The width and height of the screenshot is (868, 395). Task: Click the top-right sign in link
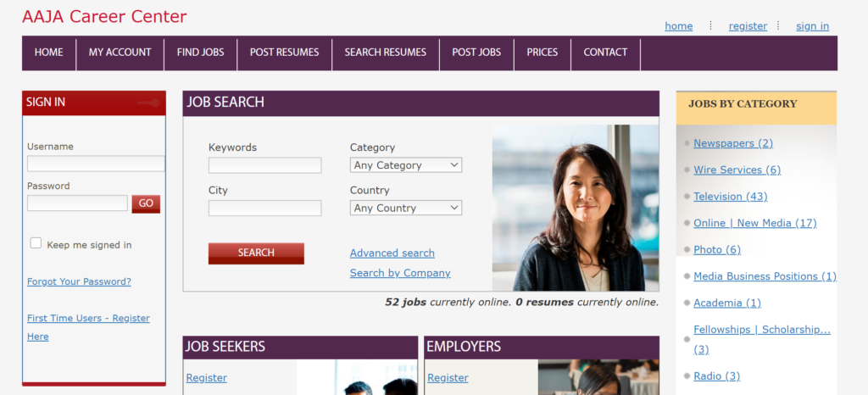[813, 26]
